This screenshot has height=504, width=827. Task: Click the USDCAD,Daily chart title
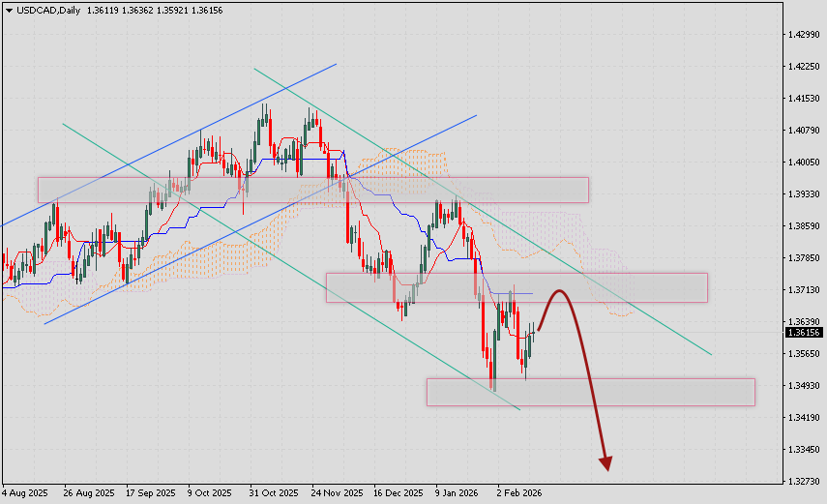[x=44, y=10]
